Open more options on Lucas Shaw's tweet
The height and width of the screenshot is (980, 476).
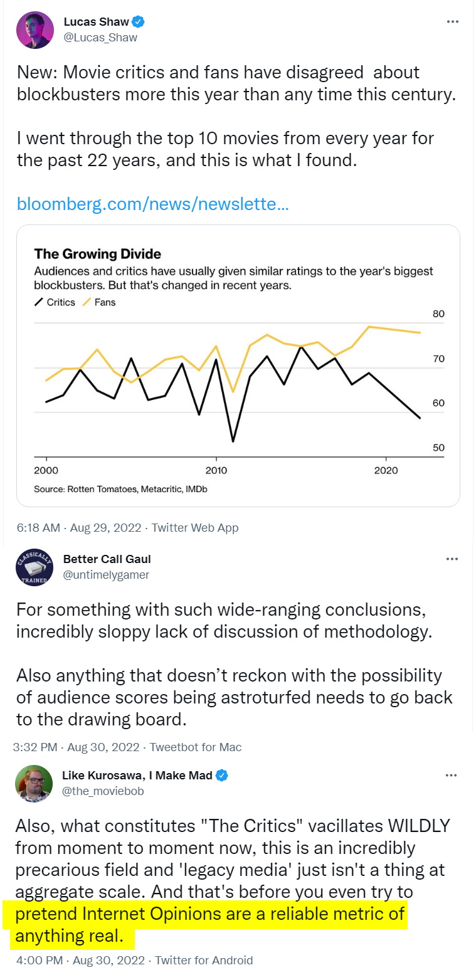tap(452, 22)
